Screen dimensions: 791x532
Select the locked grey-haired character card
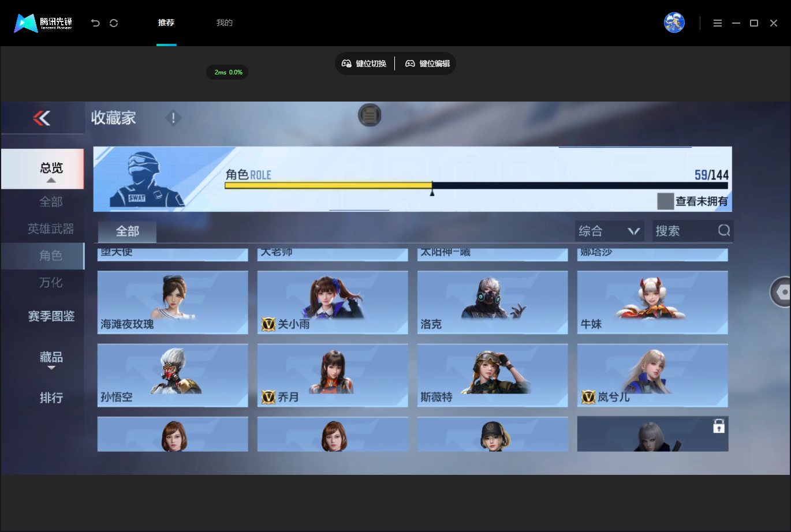[652, 434]
